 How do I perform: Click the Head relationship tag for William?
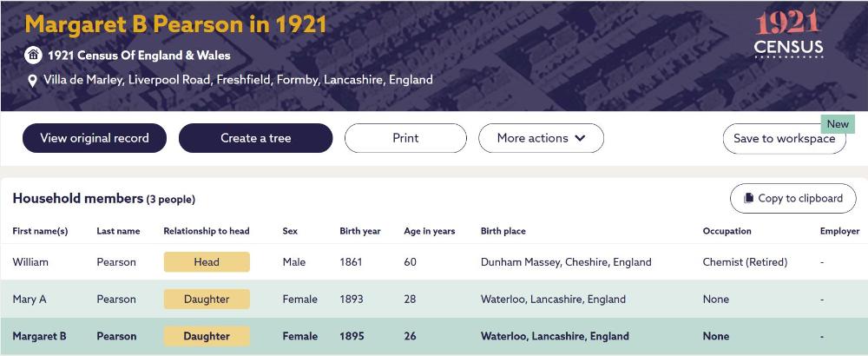click(x=207, y=262)
